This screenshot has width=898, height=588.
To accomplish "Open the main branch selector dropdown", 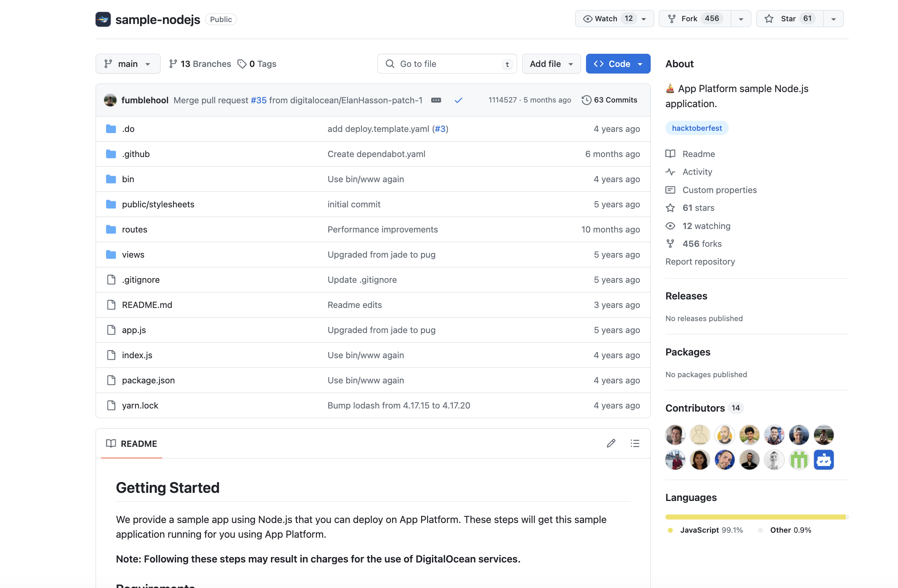I will (x=128, y=64).
